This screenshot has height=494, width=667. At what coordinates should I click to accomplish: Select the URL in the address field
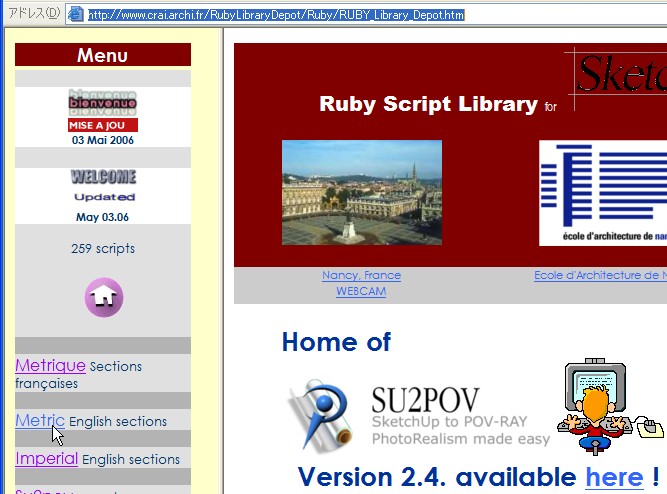pyautogui.click(x=276, y=15)
